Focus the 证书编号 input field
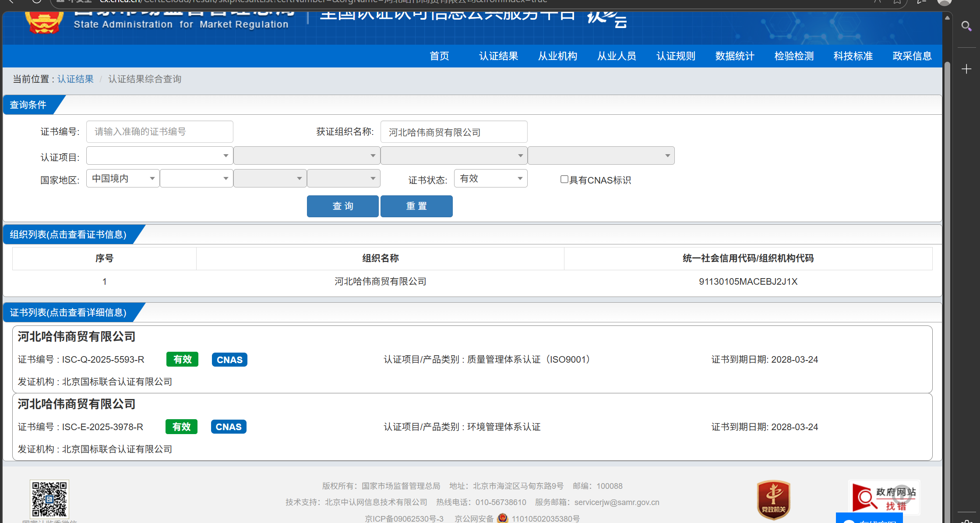 [x=159, y=131]
